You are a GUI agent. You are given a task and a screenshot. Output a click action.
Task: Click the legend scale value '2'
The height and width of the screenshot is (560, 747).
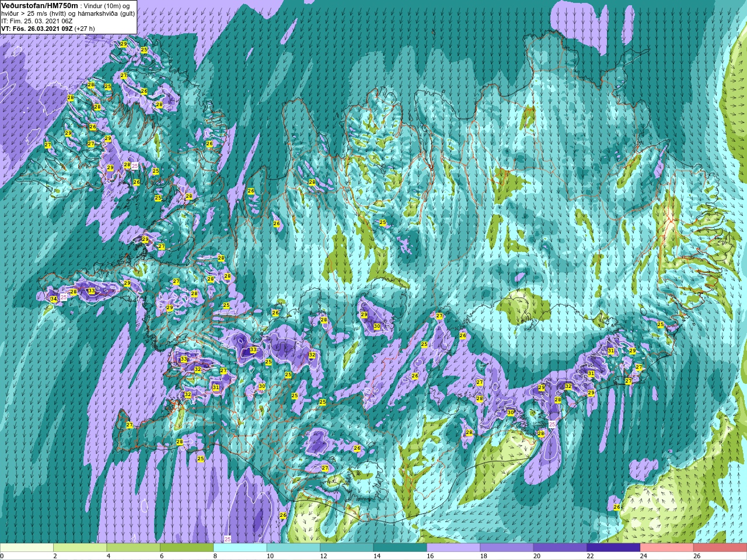(55, 556)
